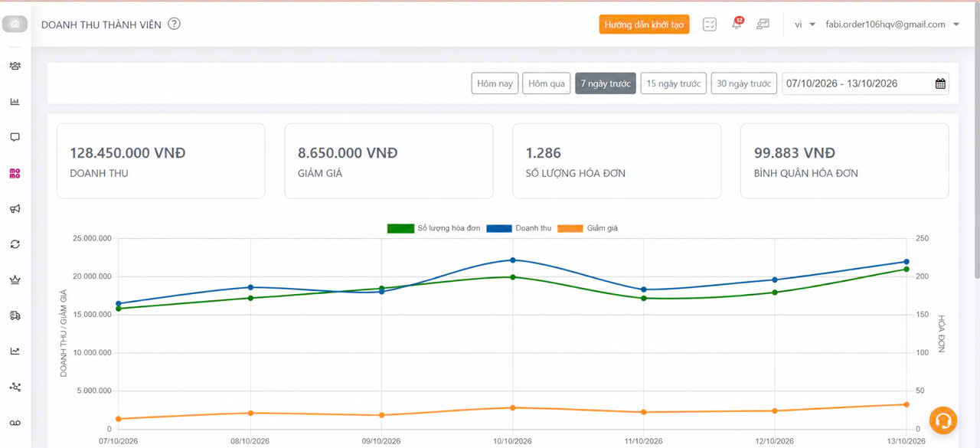Viewport: 980px width, 448px height.
Task: Select the 7 ngày trước range
Action: pos(606,83)
